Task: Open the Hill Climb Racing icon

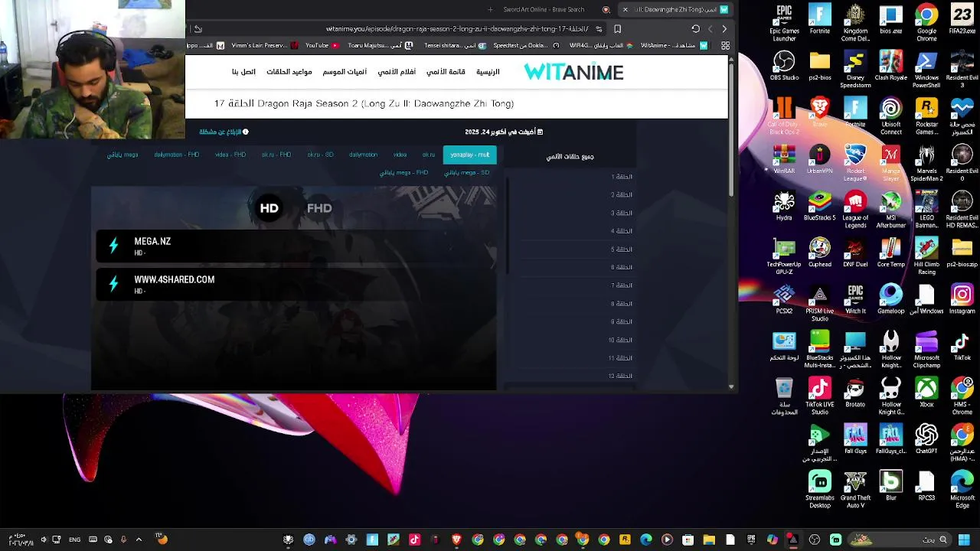Action: pyautogui.click(x=926, y=256)
